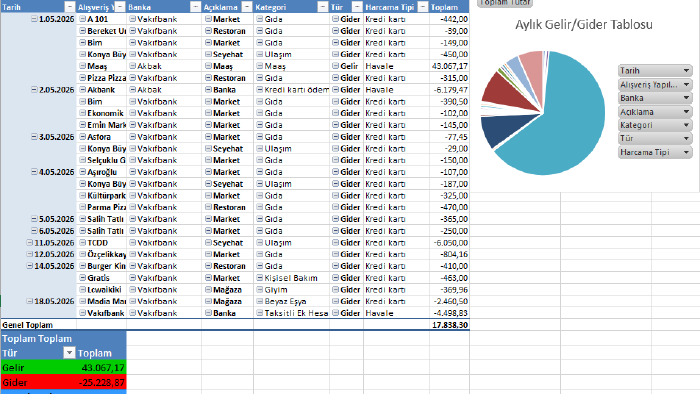Collapse the 12.05.2026 date group

[x=29, y=254]
